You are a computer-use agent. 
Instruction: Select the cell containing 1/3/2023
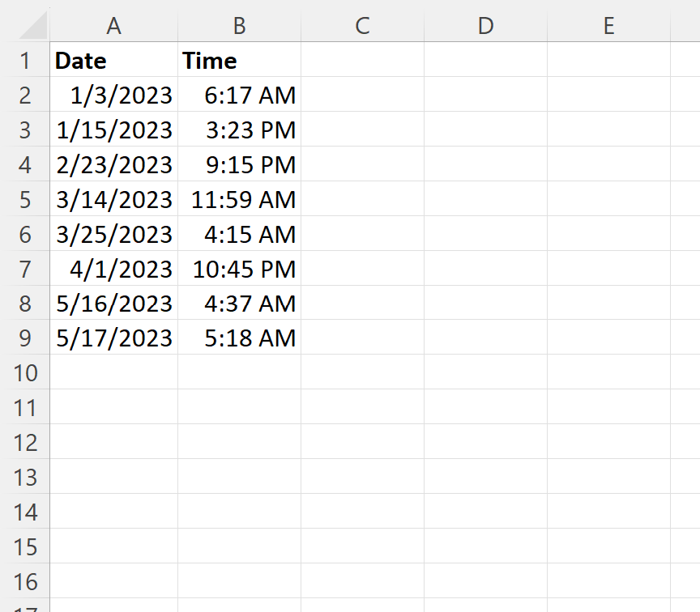pyautogui.click(x=113, y=95)
